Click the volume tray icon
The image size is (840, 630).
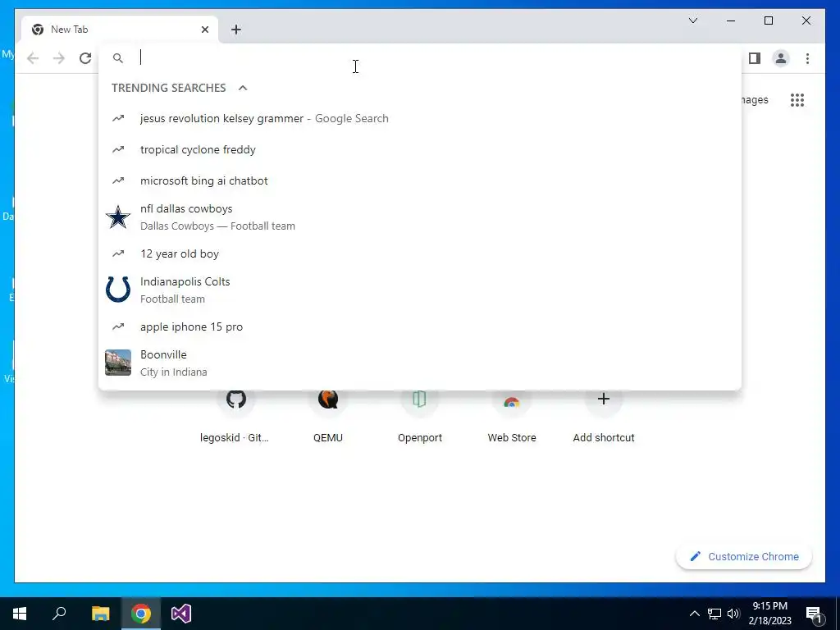[733, 614]
